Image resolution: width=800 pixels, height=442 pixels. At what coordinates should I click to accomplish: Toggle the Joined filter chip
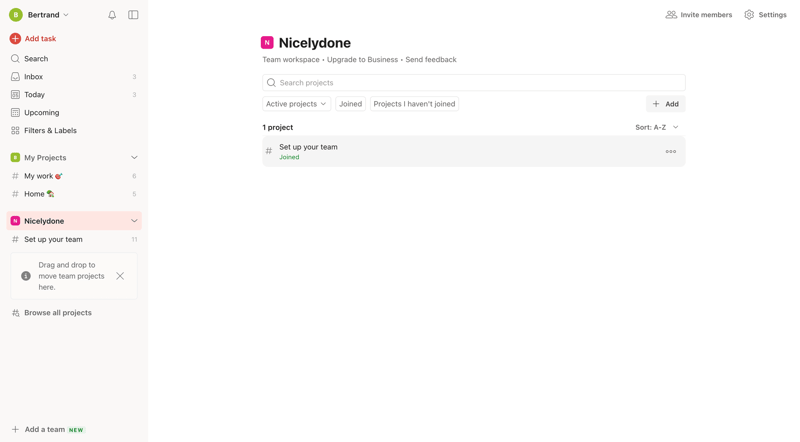click(x=351, y=104)
